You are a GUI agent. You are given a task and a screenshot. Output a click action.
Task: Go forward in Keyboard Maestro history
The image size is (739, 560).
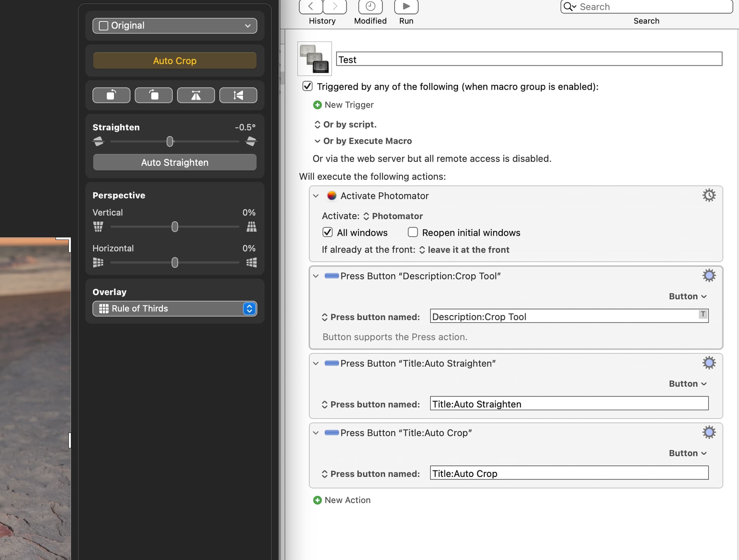click(335, 7)
